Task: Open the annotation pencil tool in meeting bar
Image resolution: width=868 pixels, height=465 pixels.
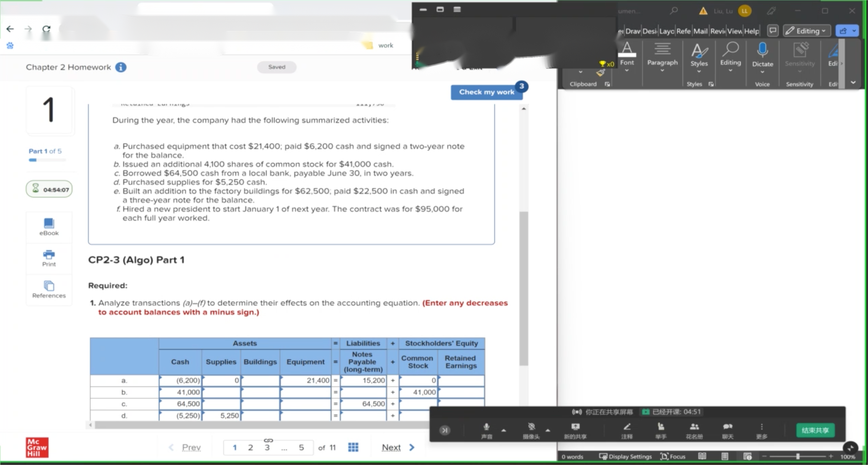Action: [626, 430]
